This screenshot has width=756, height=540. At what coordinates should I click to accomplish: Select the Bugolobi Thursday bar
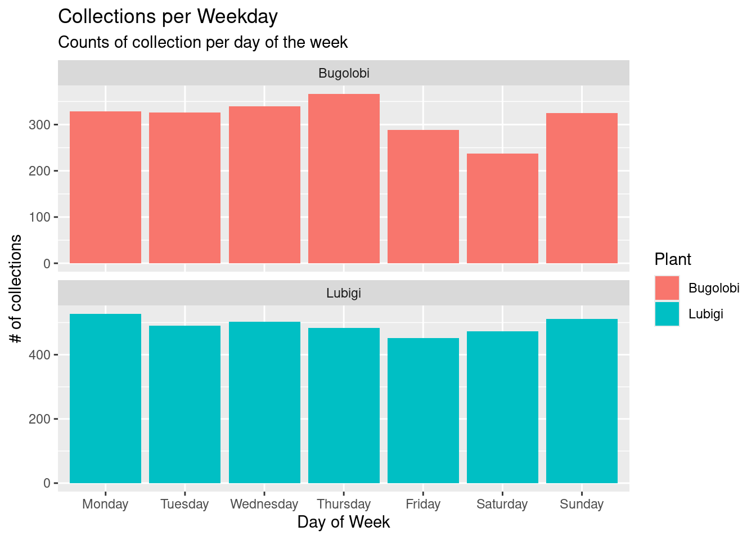point(344,179)
